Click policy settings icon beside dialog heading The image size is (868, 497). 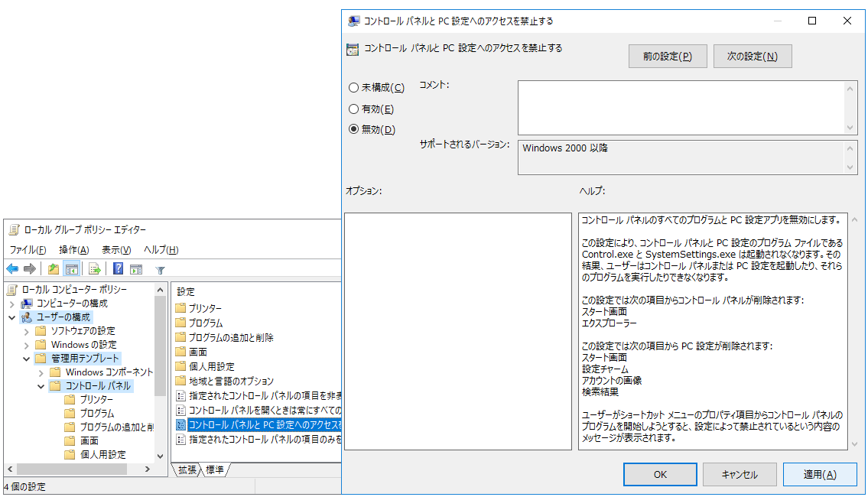click(x=353, y=49)
